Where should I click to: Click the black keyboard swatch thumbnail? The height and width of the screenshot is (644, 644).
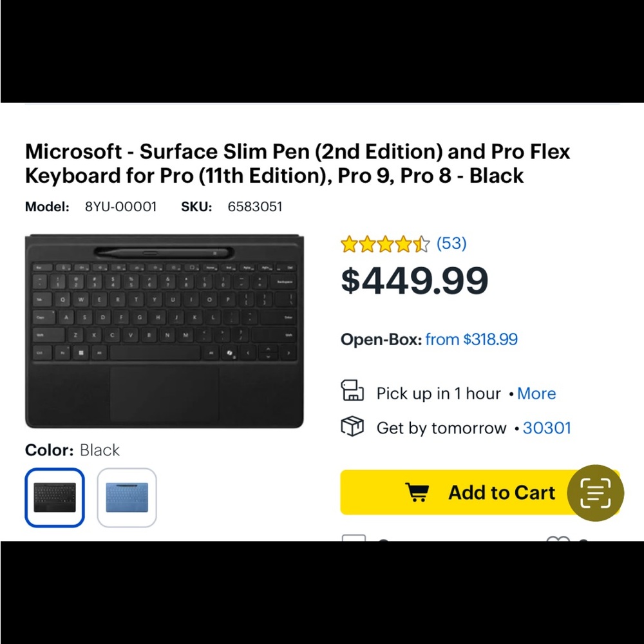coord(54,496)
